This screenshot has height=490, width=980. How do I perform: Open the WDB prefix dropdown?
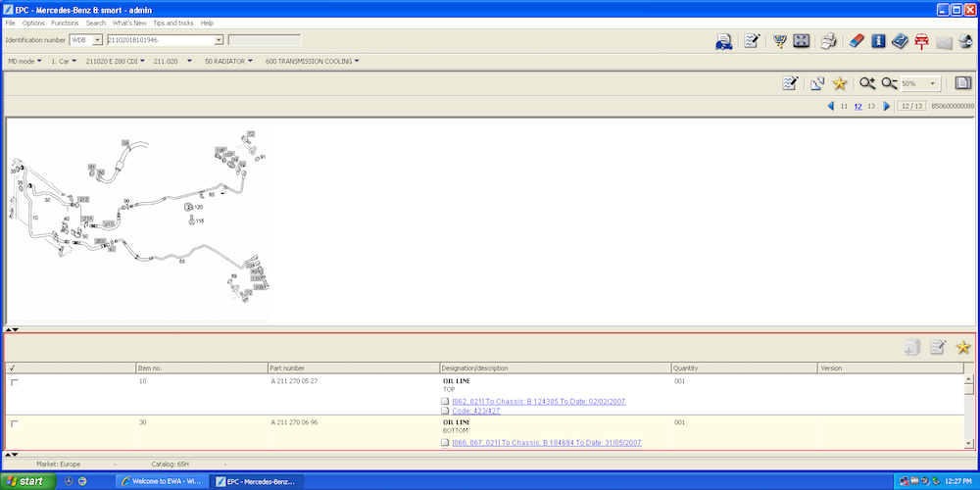point(97,40)
